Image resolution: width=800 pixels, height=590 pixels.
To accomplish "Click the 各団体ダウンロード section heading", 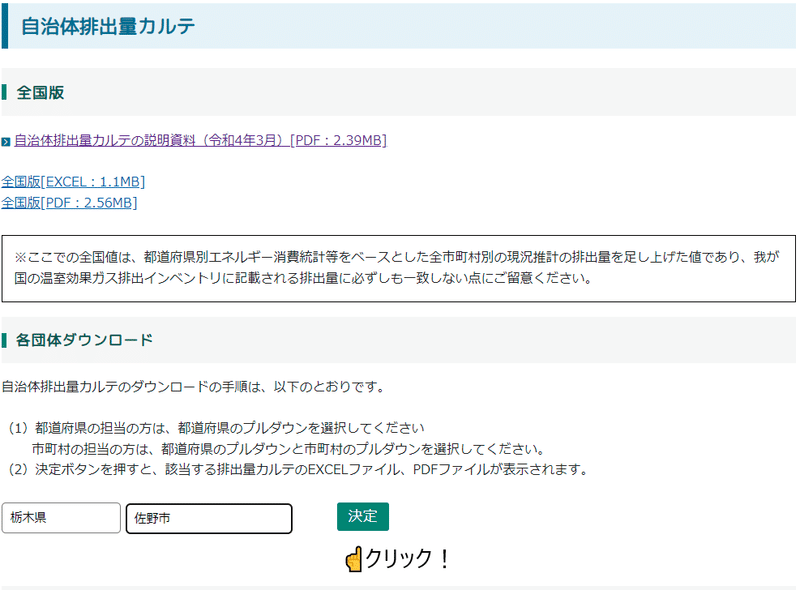I will (x=84, y=340).
